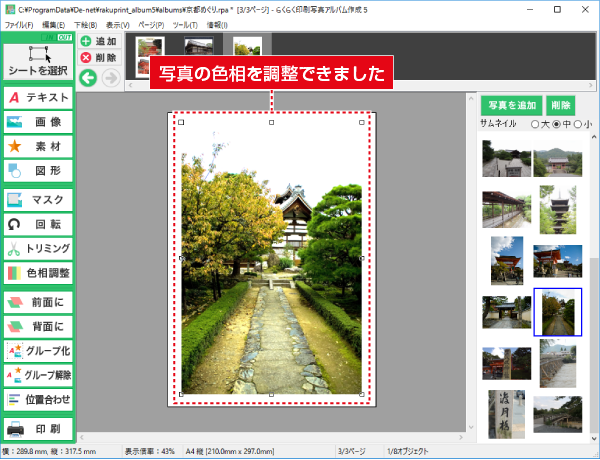This screenshot has height=460, width=600.
Task: Open the 位置合わせ alignment tool
Action: 38,400
